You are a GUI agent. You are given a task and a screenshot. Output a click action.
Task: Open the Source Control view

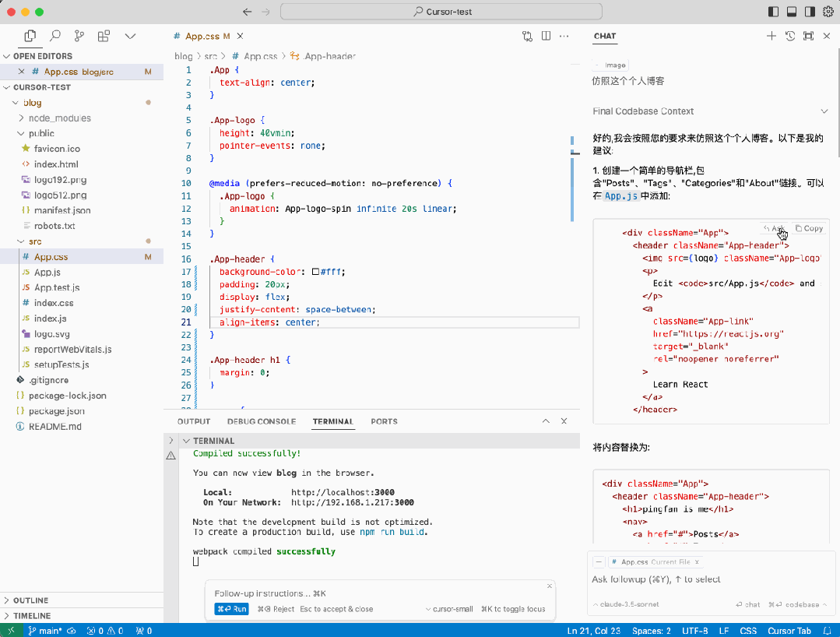pos(79,36)
